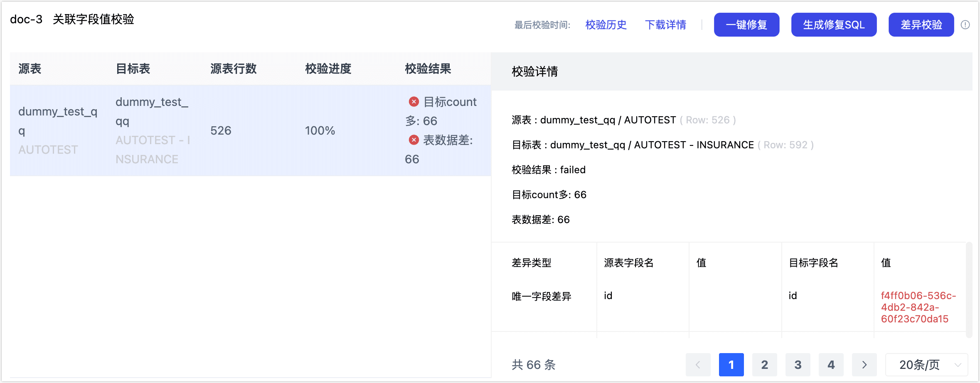The image size is (980, 383).
Task: Click the 下载详情 link
Action: click(x=666, y=25)
